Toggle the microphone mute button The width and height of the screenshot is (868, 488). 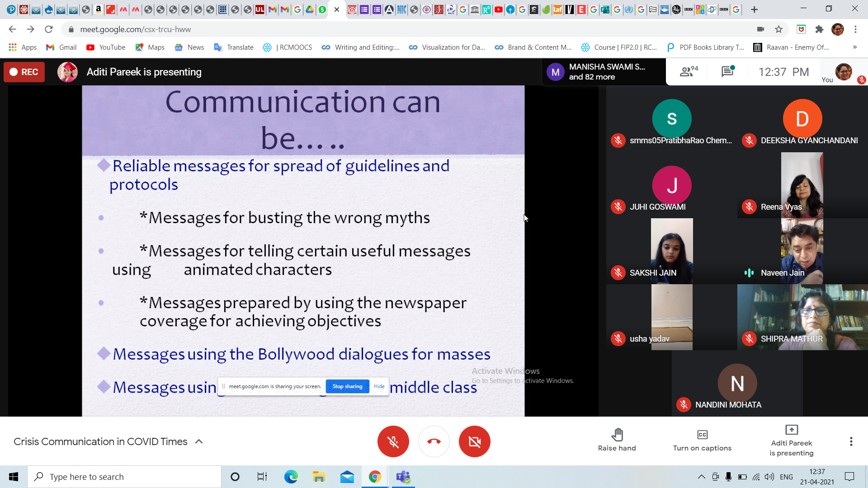click(x=393, y=441)
